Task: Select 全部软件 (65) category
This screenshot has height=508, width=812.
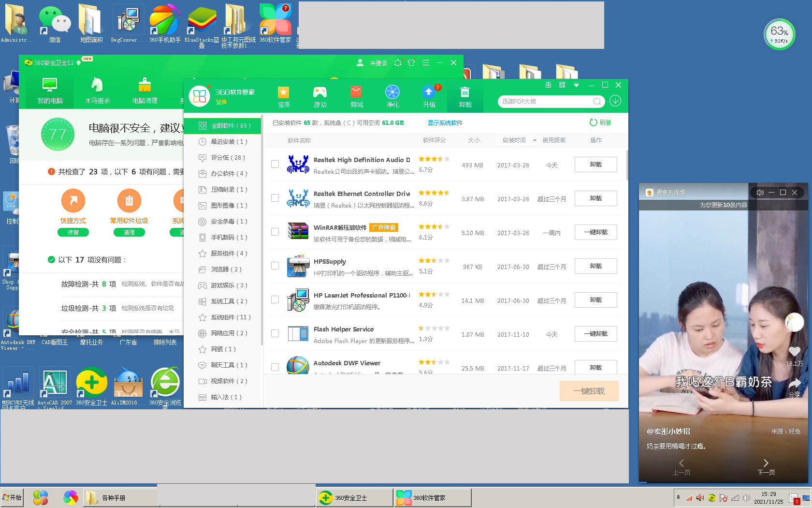Action: click(x=223, y=126)
